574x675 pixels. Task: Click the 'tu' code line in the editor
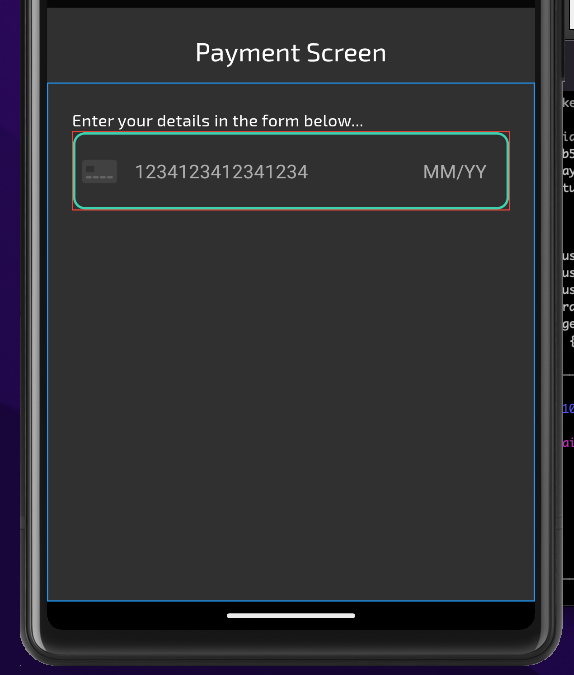pyautogui.click(x=568, y=188)
